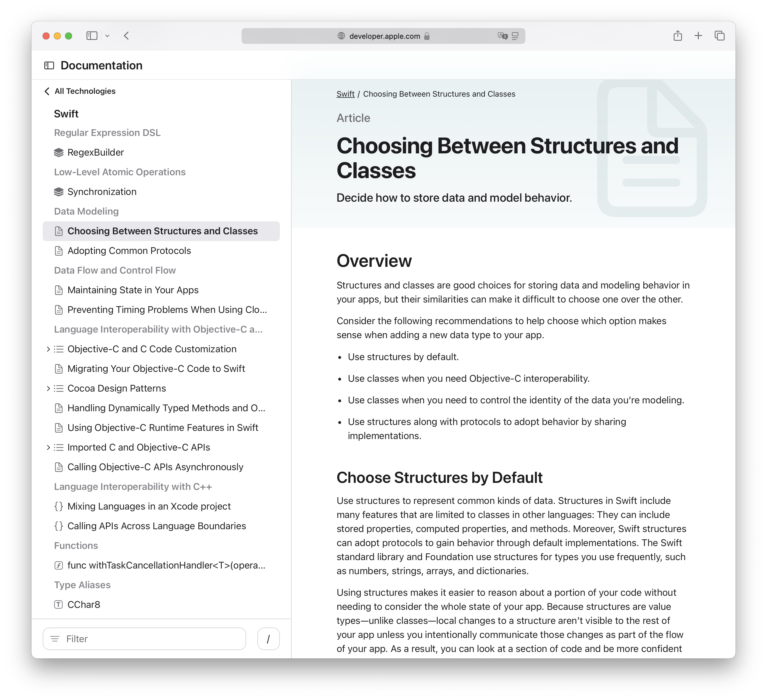Click Regular Expression DSL section label
767x700 pixels.
click(x=107, y=133)
